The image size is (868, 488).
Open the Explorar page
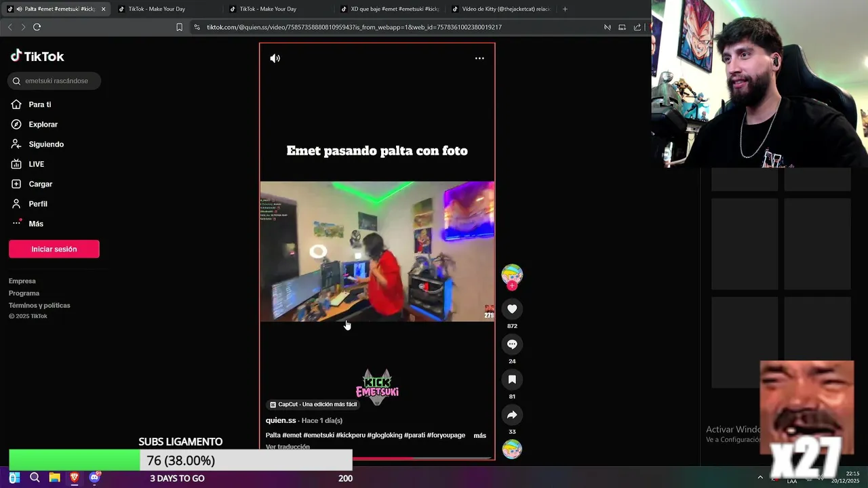(35, 124)
